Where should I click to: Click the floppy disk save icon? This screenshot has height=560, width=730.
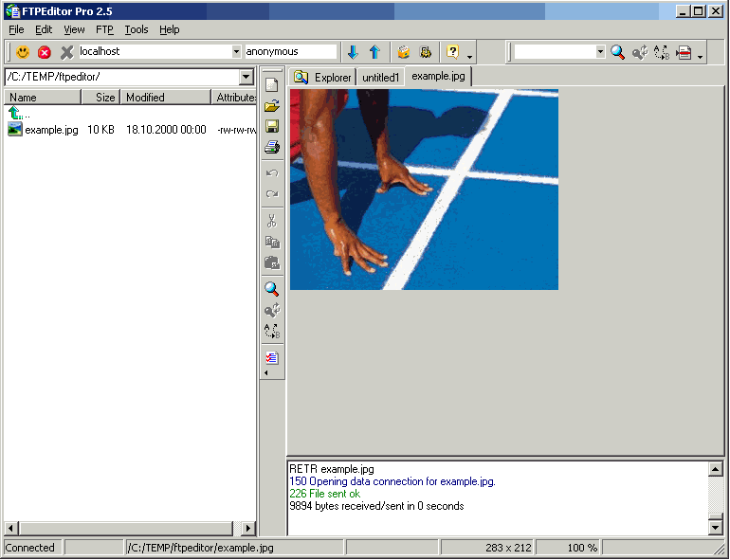click(x=272, y=126)
